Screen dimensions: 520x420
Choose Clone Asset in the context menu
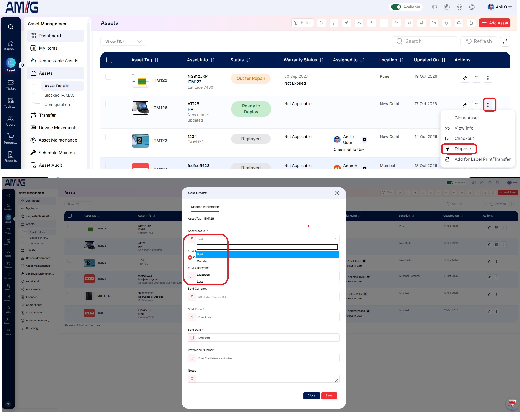(x=467, y=118)
